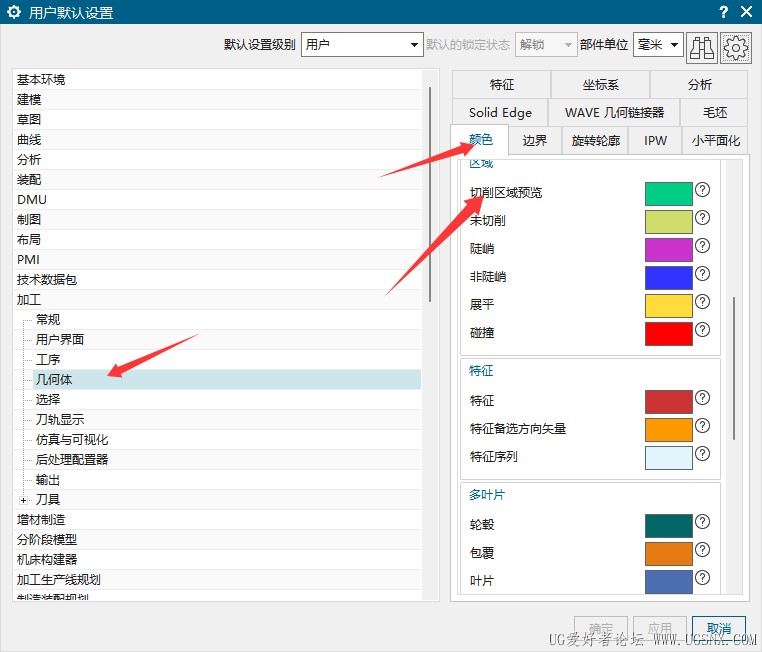This screenshot has height=652, width=762.
Task: Click the category list vertical scrollbar
Action: tap(430, 194)
